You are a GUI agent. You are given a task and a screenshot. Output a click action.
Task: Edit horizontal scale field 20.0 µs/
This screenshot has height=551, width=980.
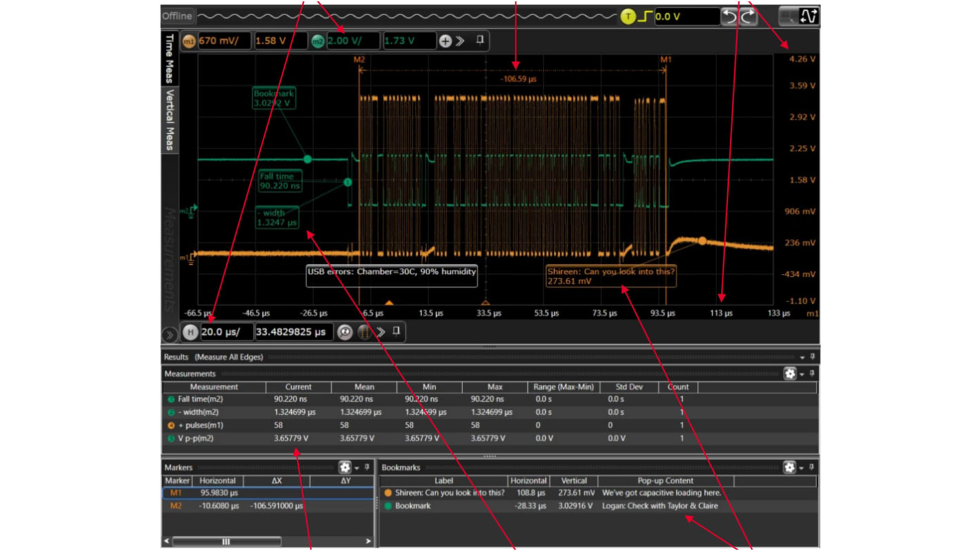[x=226, y=332]
